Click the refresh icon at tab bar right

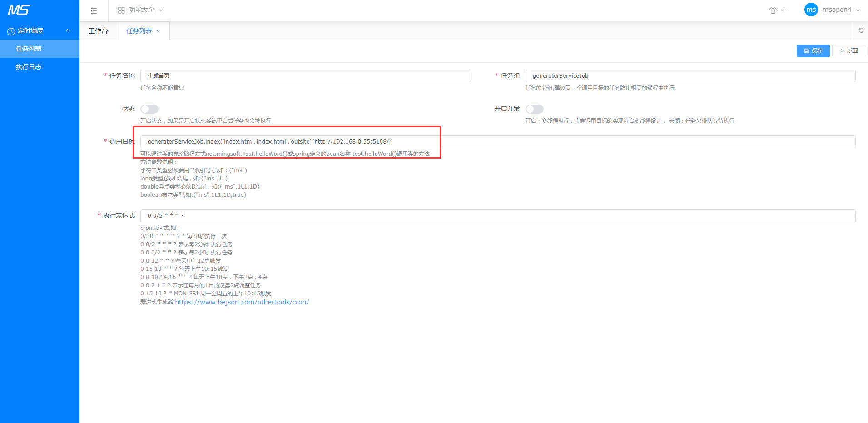point(861,30)
